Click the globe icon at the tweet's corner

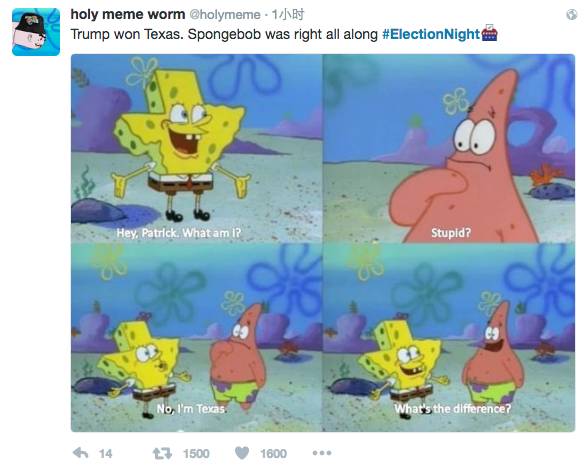572,15
